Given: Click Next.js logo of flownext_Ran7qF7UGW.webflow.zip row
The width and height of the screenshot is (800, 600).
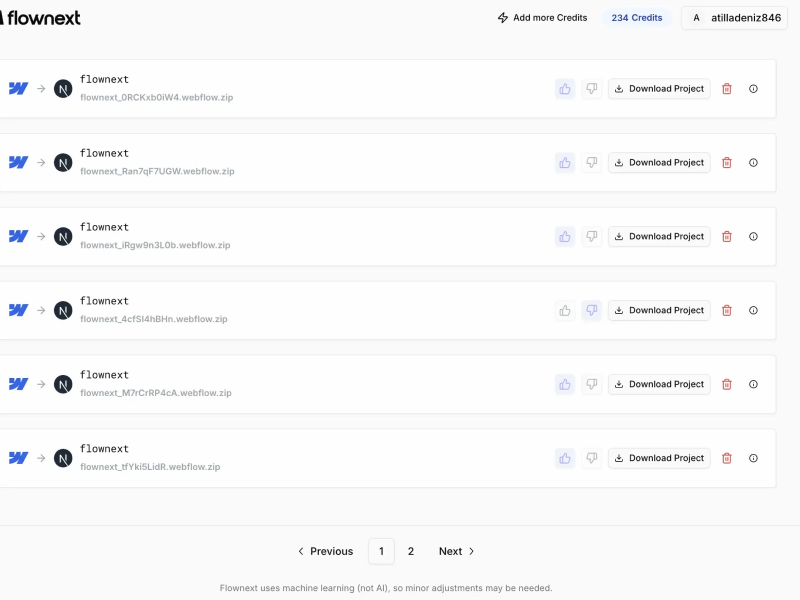Looking at the screenshot, I should [x=63, y=163].
